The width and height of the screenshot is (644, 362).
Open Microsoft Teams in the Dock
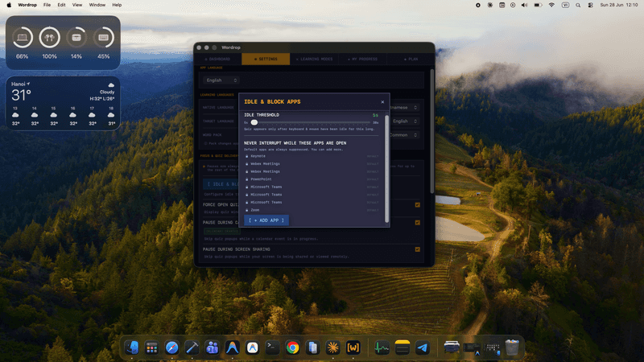pos(212,348)
